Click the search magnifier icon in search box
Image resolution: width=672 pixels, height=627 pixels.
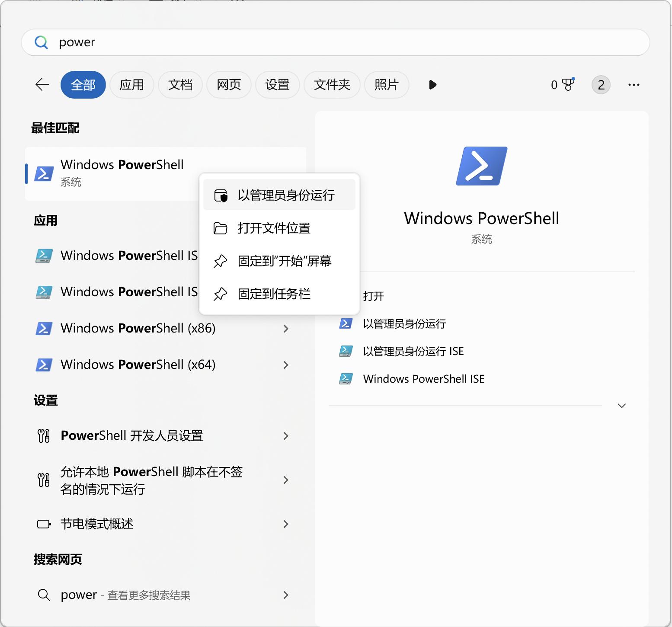(41, 42)
